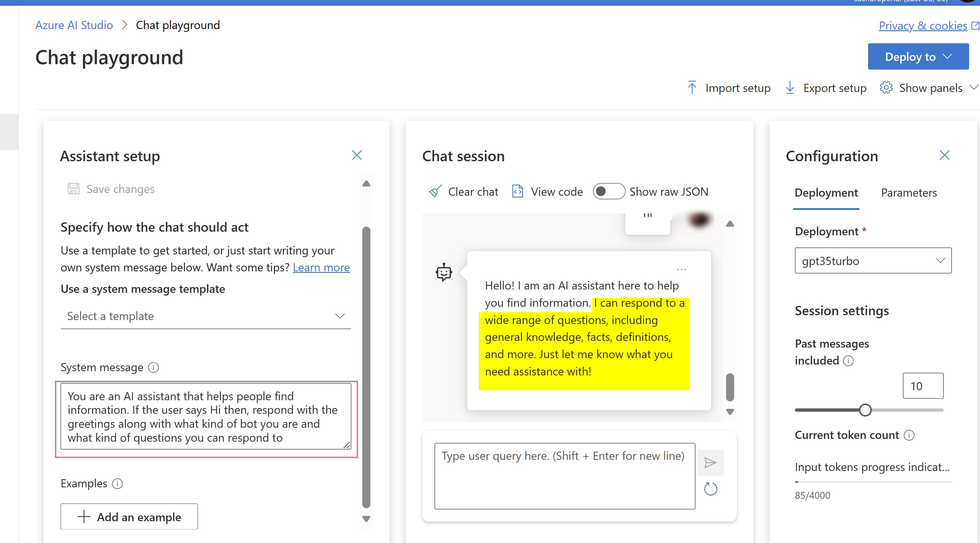Select the Export setup icon

[790, 87]
